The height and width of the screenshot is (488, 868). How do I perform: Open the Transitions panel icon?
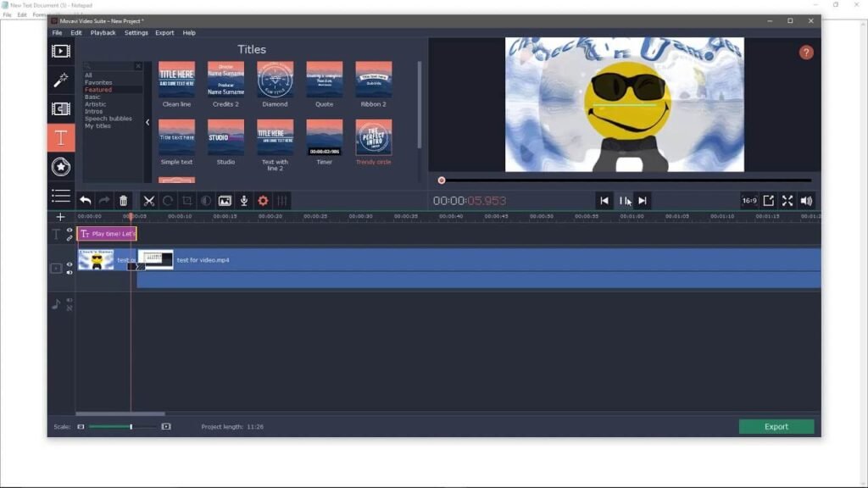tap(60, 109)
